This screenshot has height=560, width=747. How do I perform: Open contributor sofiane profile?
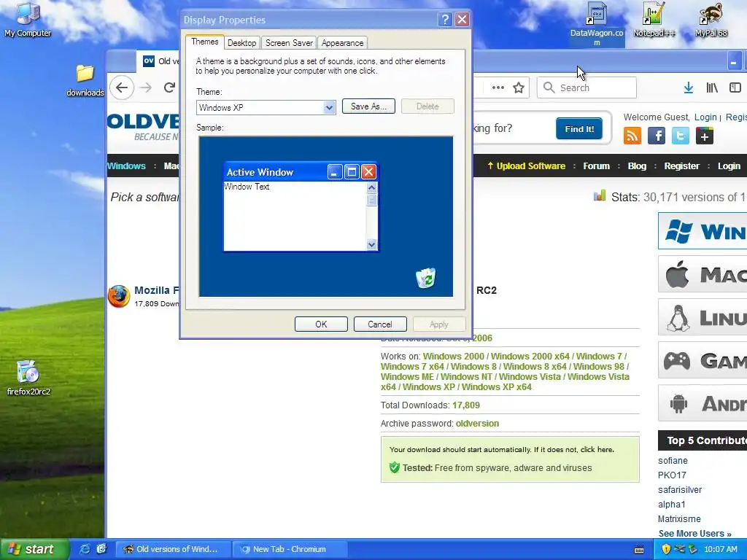pos(673,461)
